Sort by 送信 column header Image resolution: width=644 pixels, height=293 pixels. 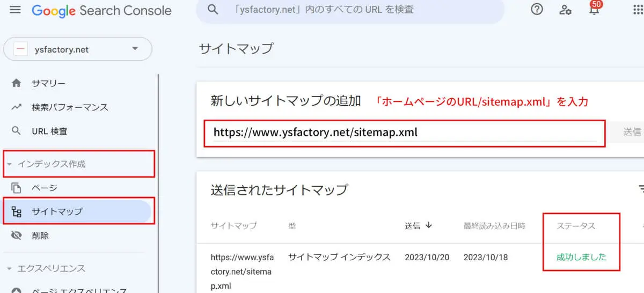point(413,226)
